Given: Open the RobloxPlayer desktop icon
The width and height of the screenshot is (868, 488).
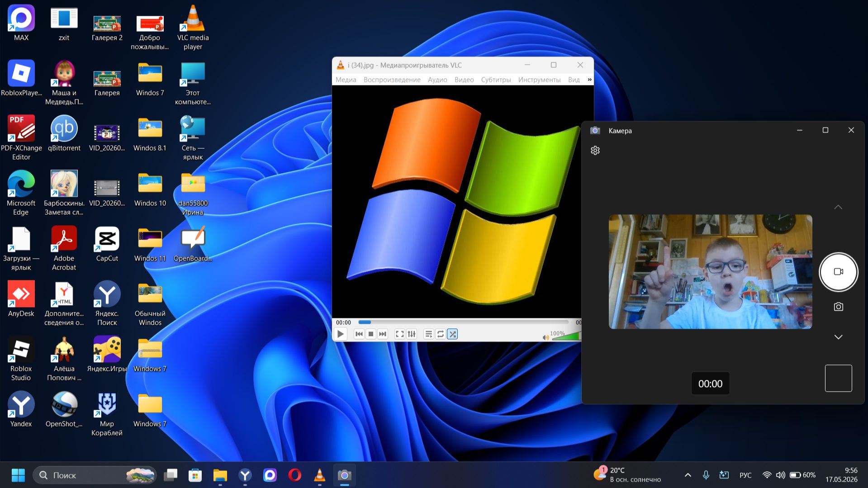Looking at the screenshot, I should [x=21, y=79].
